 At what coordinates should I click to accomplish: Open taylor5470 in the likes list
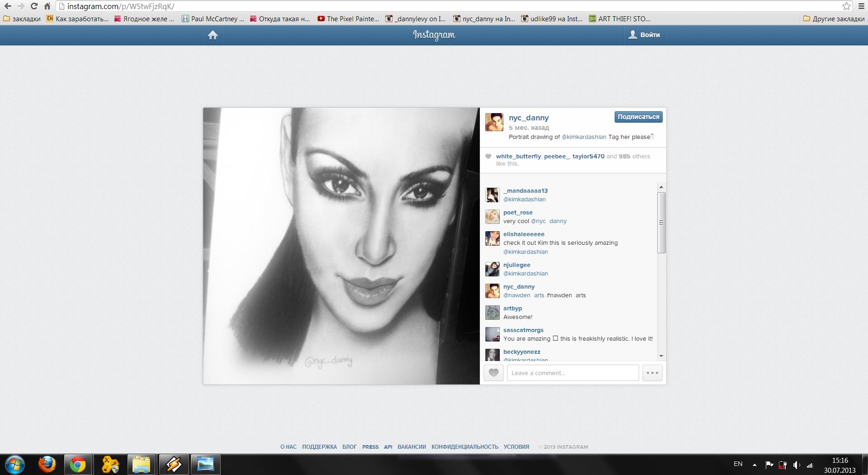(588, 157)
